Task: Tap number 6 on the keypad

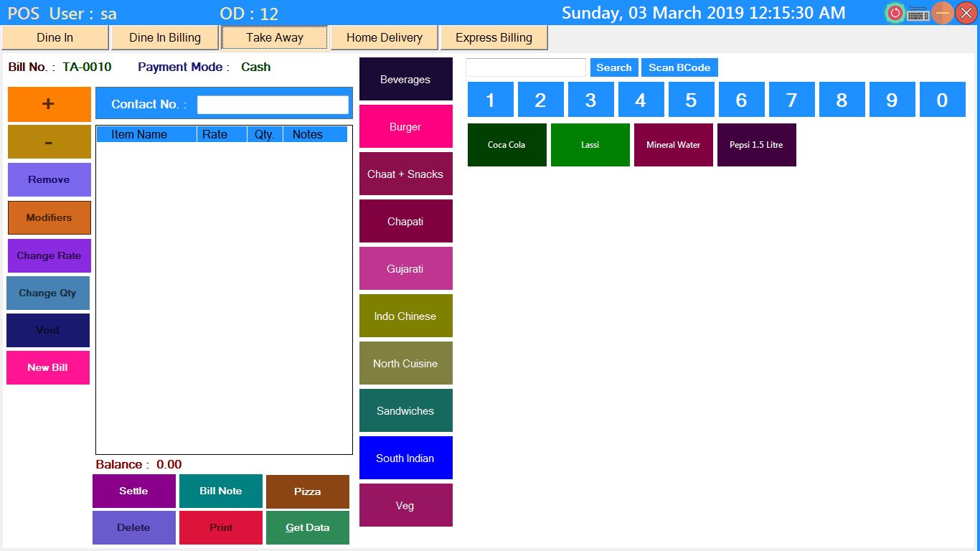Action: (x=742, y=100)
